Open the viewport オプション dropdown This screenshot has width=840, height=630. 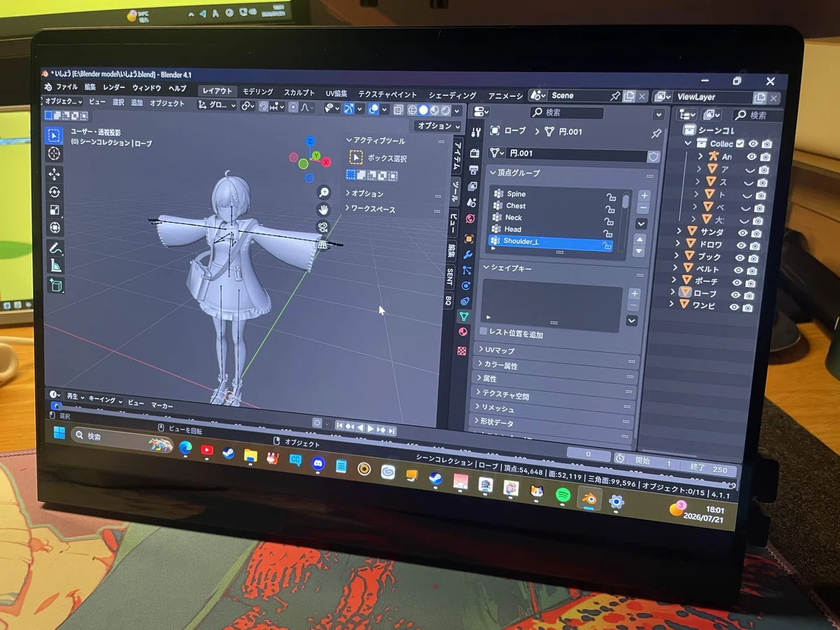tap(437, 127)
